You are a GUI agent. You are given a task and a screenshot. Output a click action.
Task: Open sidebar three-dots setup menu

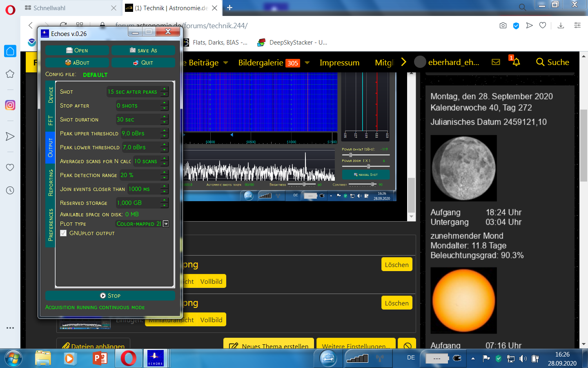pos(10,328)
